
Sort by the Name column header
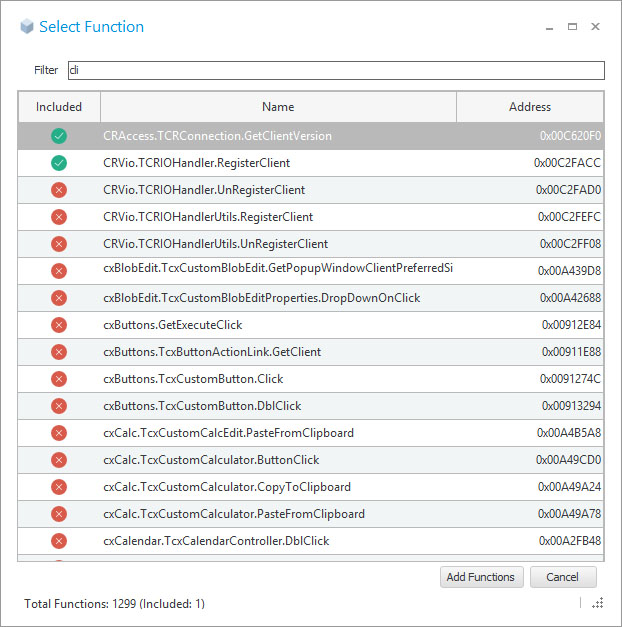click(x=278, y=107)
